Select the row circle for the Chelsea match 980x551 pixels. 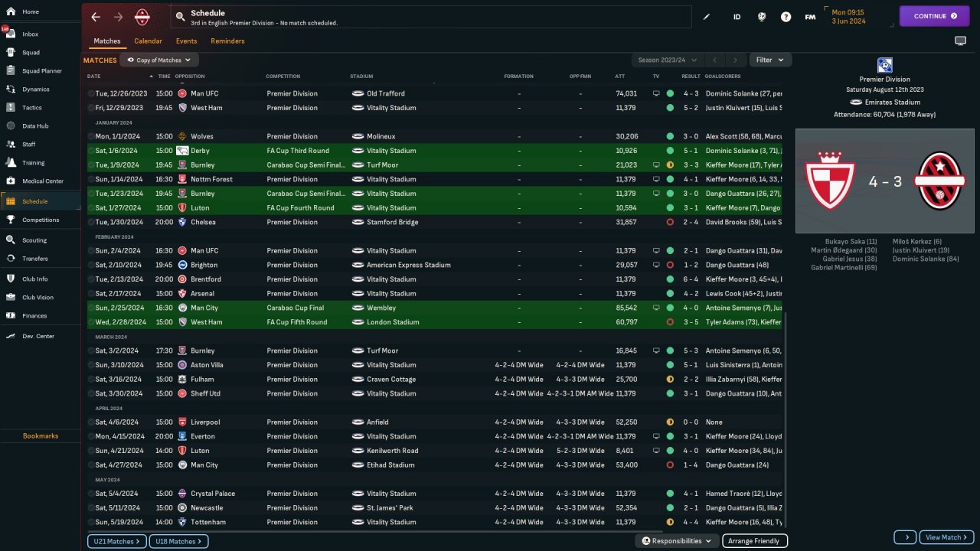pos(91,222)
